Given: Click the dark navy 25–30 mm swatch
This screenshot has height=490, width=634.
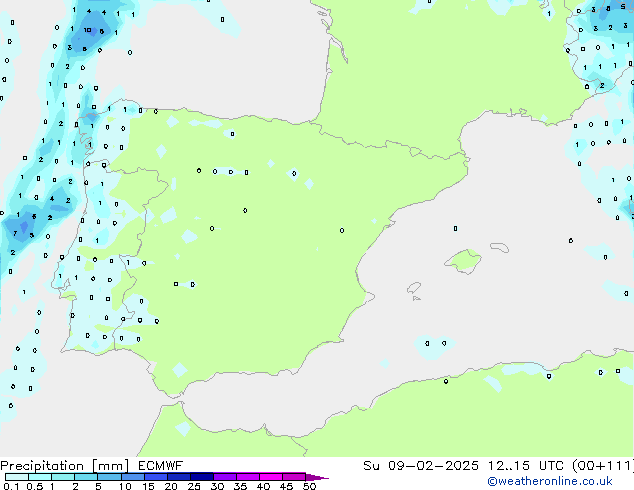Looking at the screenshot, I should coord(201,477).
